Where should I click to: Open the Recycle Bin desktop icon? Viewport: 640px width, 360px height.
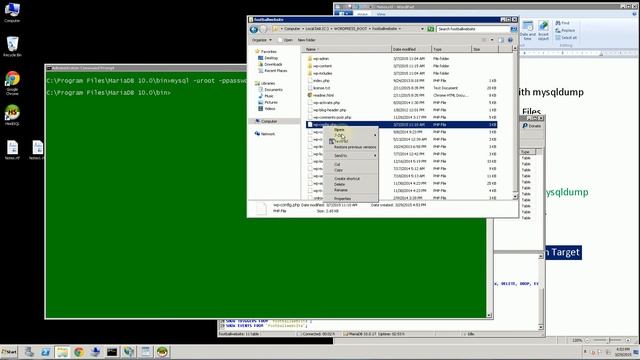pyautogui.click(x=12, y=47)
